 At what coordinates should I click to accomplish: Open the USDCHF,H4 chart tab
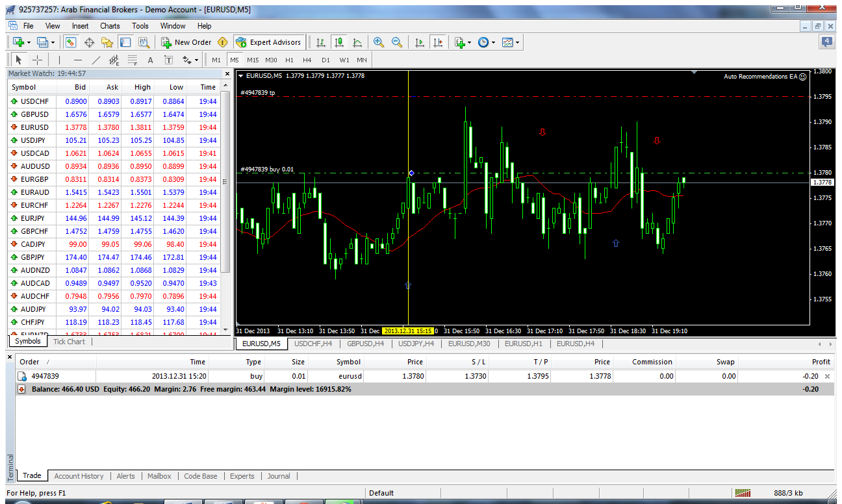(x=313, y=344)
